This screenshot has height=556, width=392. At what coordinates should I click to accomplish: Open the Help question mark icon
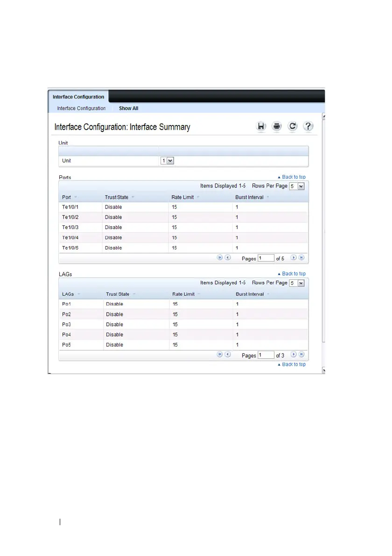(x=308, y=126)
